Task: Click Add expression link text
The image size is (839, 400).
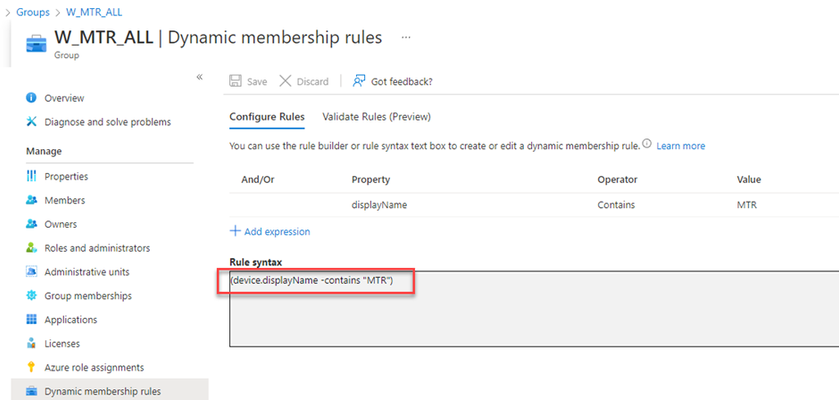Action: click(x=277, y=232)
